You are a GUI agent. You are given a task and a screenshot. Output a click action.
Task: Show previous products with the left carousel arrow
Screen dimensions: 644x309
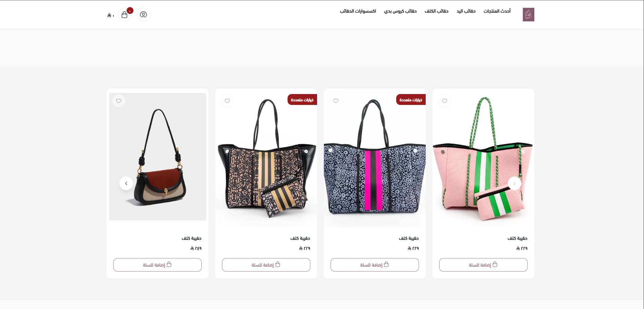click(x=126, y=183)
